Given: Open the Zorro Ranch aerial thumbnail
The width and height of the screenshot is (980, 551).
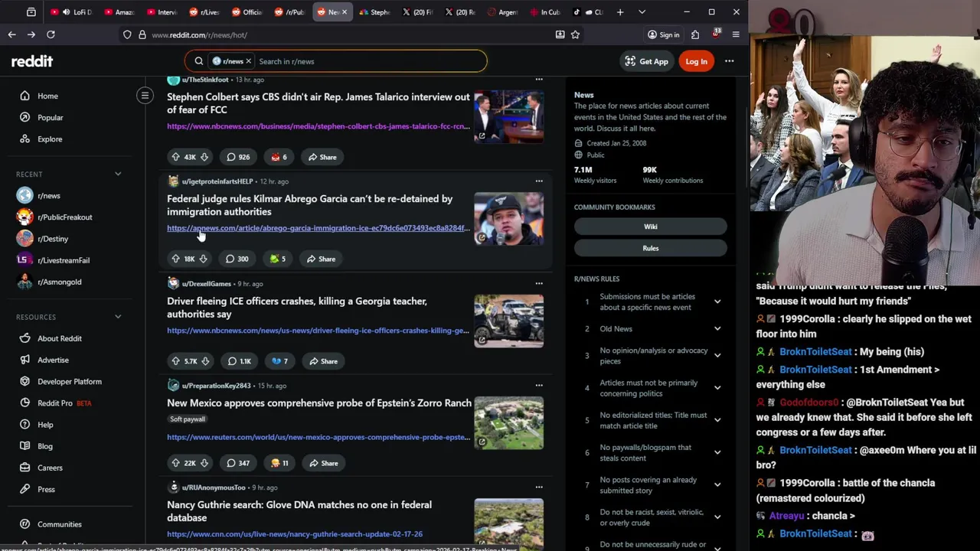Looking at the screenshot, I should click(508, 422).
